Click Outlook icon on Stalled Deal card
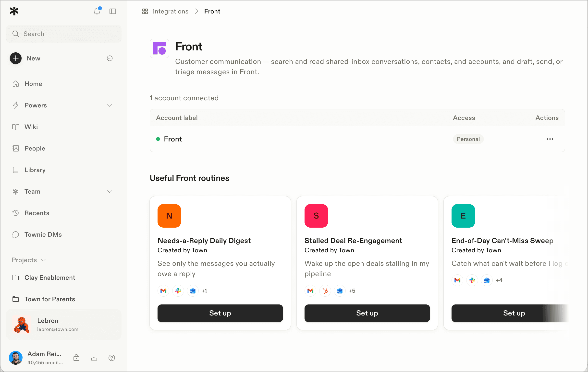This screenshot has width=588, height=372. pos(340,291)
